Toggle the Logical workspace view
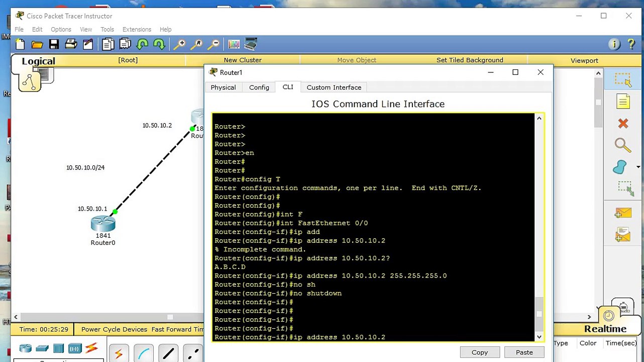Viewport: 644px width, 362px height. [x=38, y=61]
